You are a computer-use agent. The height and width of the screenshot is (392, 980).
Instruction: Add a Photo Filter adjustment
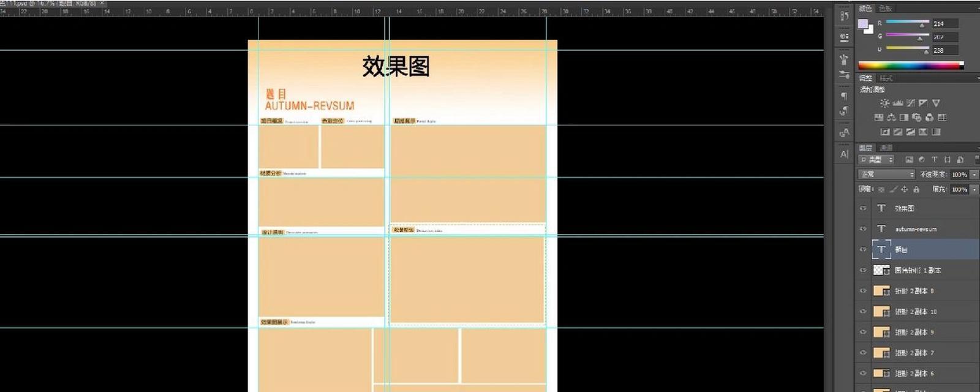tap(917, 117)
